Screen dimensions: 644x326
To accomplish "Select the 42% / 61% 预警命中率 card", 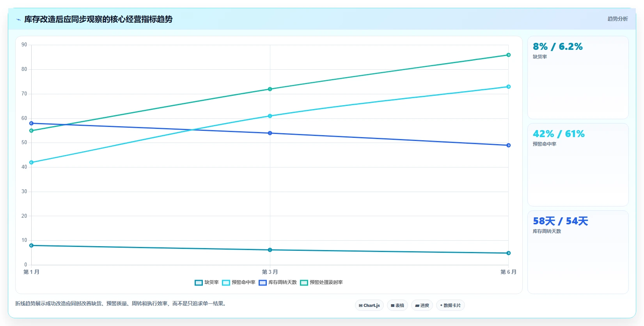I will [x=578, y=165].
